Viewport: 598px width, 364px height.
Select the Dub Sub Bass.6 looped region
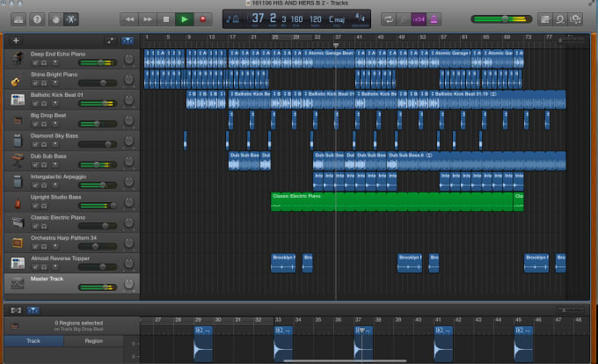[477, 161]
